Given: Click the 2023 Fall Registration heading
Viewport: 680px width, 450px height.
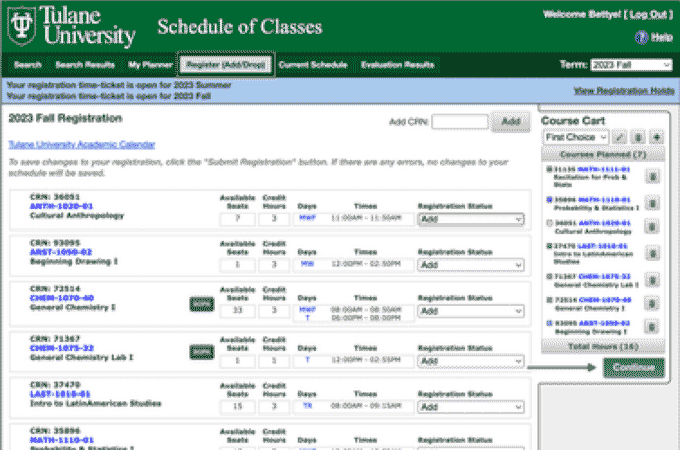Looking at the screenshot, I should pyautogui.click(x=65, y=118).
